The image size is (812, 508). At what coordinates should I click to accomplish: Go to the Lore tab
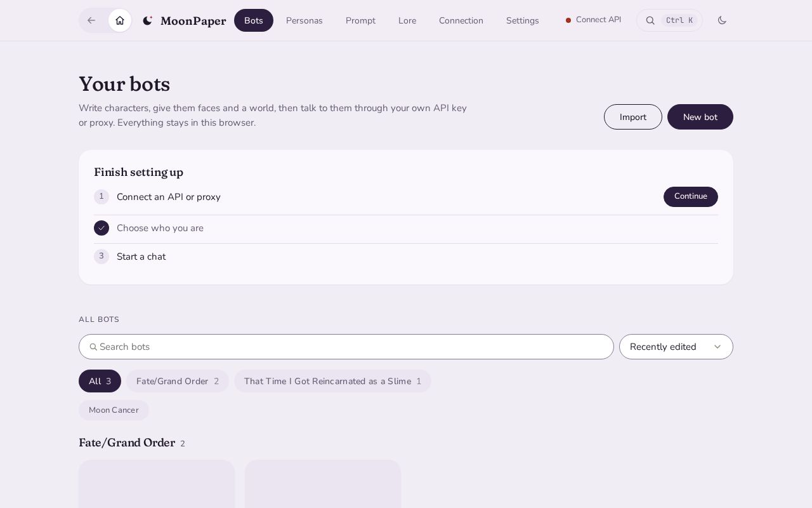[x=407, y=20]
